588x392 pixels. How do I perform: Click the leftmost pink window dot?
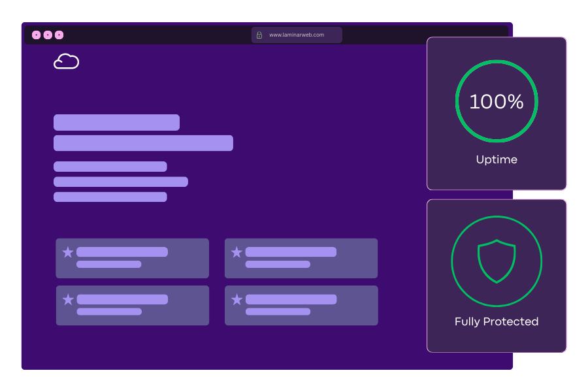point(37,35)
